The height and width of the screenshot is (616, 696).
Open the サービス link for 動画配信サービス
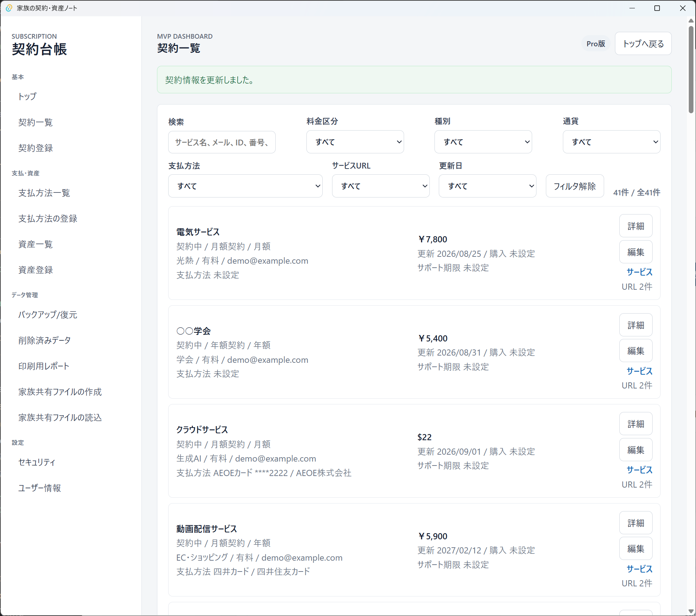pyautogui.click(x=639, y=569)
